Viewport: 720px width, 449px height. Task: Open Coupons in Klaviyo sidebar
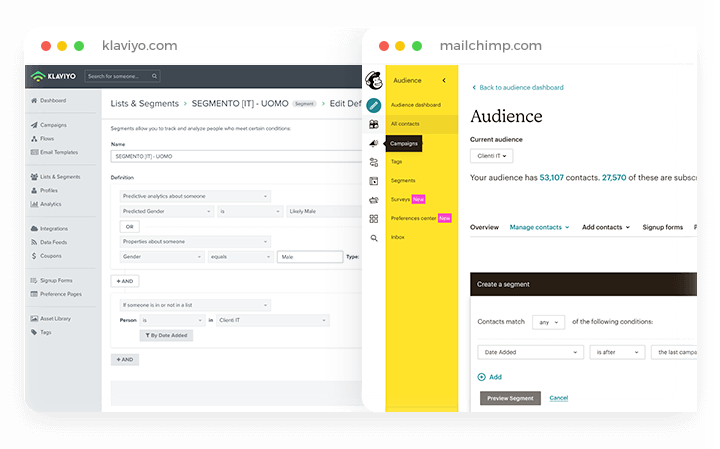point(46,256)
